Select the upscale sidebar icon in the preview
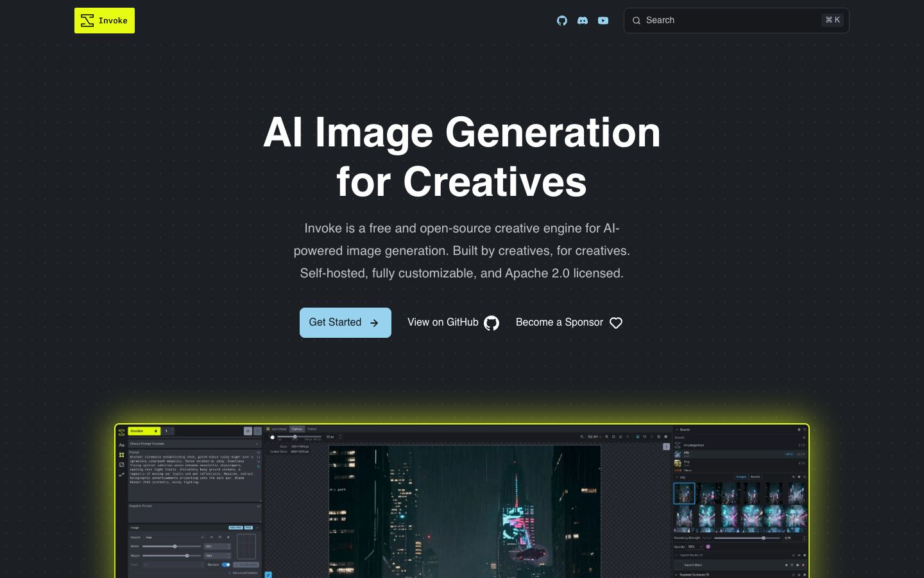 click(x=121, y=465)
